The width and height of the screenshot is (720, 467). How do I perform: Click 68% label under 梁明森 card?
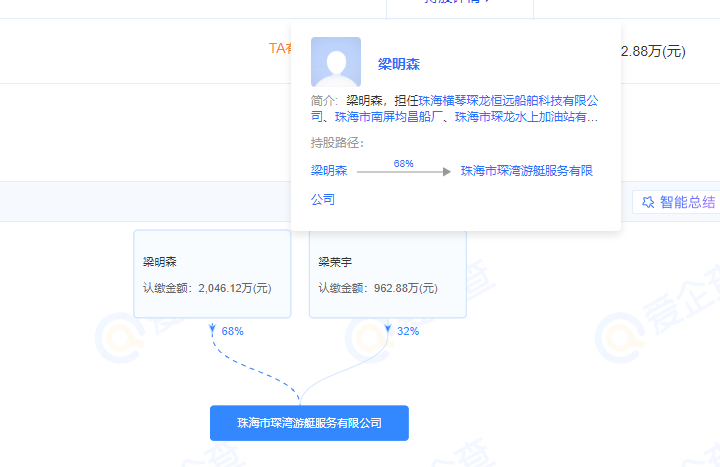pos(232,331)
